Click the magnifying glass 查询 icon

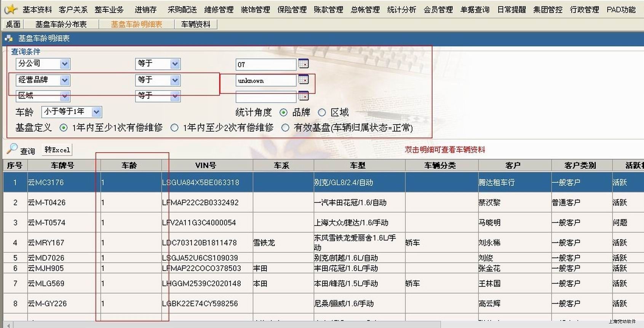pyautogui.click(x=13, y=148)
